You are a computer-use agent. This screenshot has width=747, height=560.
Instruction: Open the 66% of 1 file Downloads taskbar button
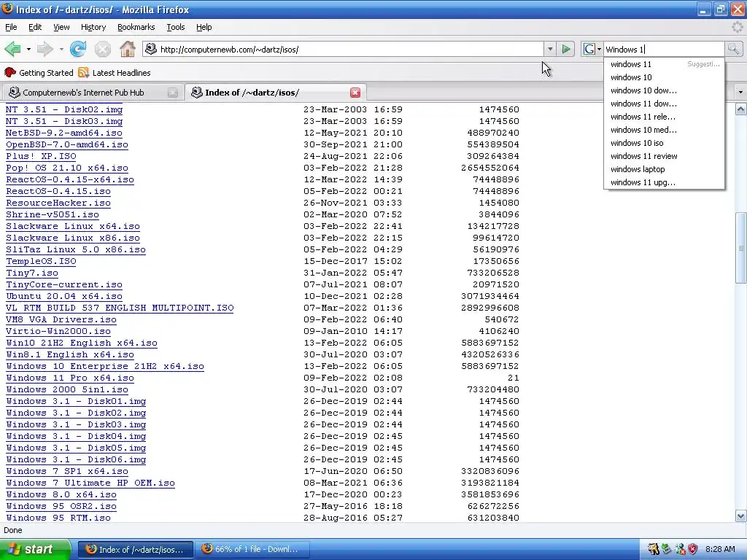(252, 549)
